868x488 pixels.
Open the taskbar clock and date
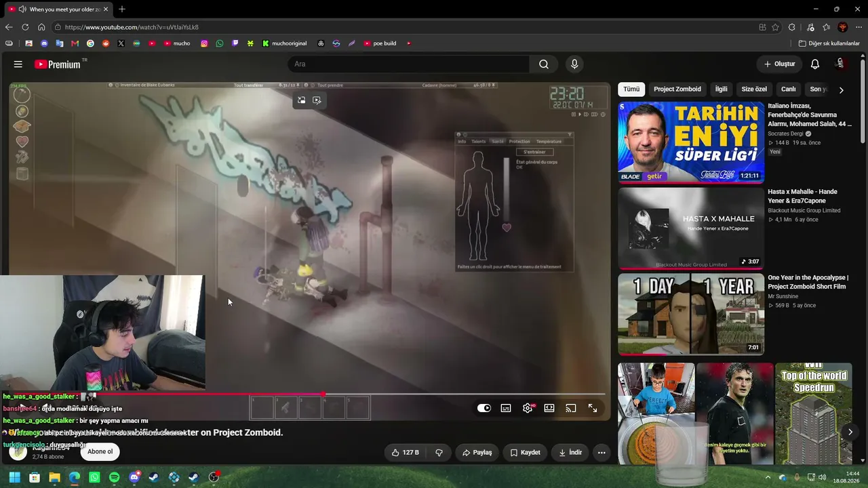[848, 477]
